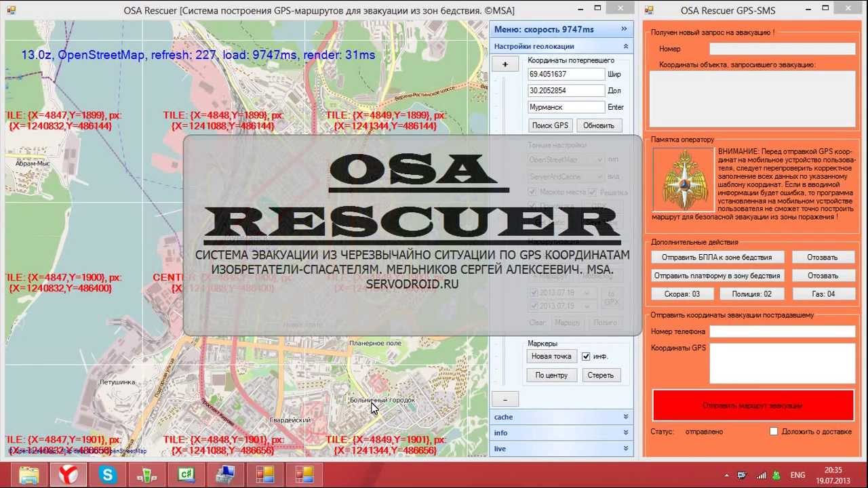Open File Explorer from the taskbar
Image resolution: width=868 pixels, height=488 pixels.
click(28, 474)
